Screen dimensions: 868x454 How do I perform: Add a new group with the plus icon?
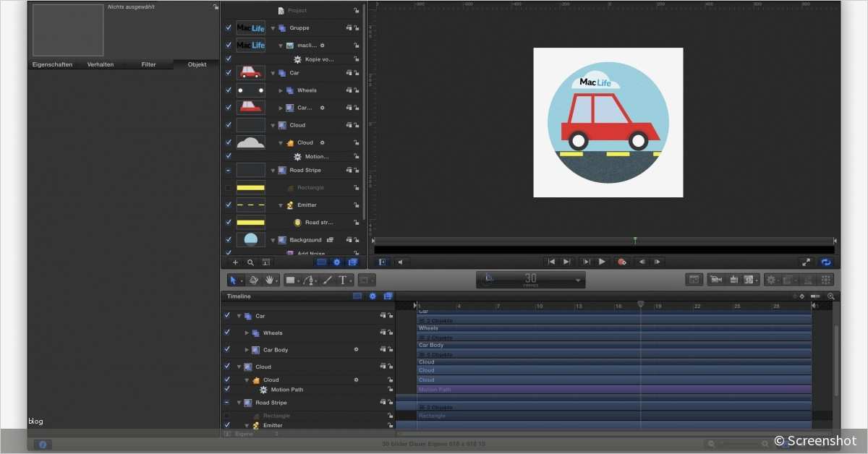pyautogui.click(x=235, y=262)
